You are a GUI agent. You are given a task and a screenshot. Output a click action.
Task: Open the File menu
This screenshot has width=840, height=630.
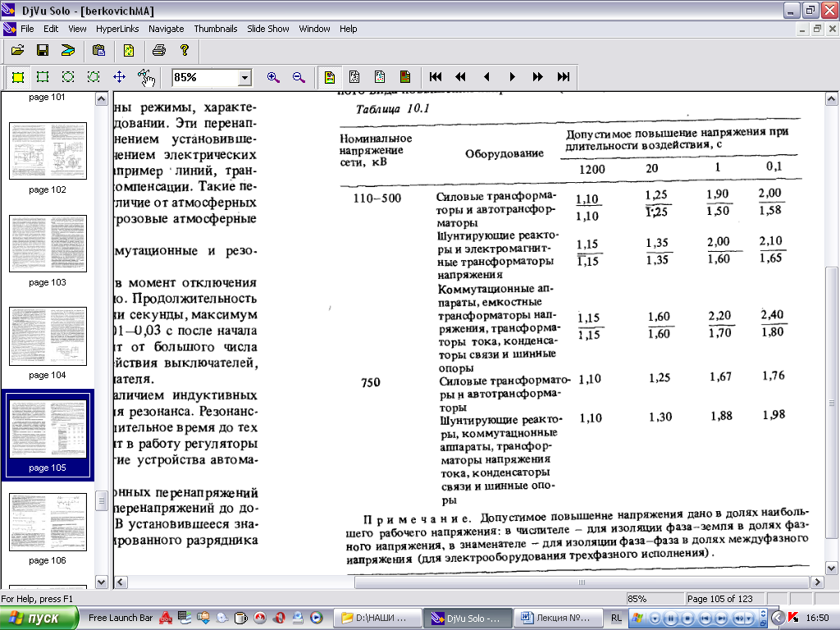pyautogui.click(x=27, y=29)
